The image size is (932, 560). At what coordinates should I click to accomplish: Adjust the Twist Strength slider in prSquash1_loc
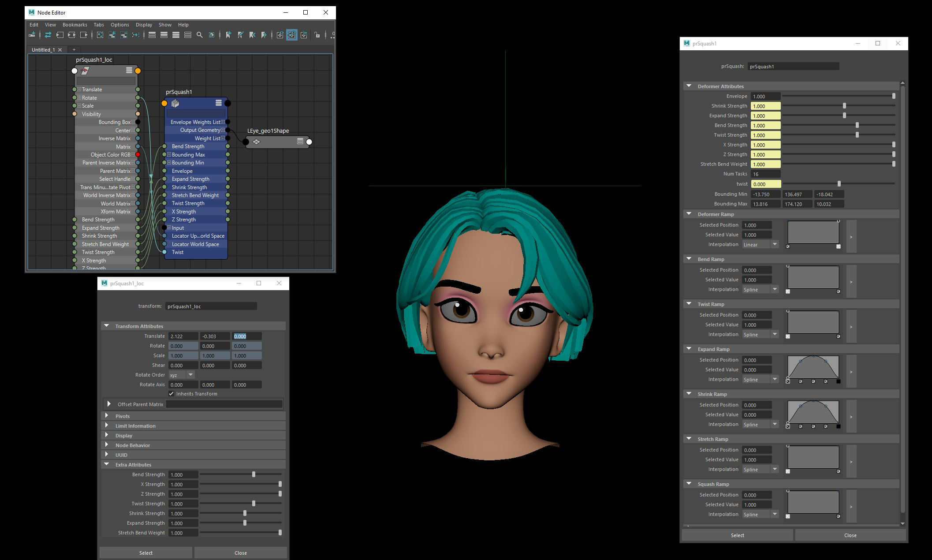(x=254, y=504)
